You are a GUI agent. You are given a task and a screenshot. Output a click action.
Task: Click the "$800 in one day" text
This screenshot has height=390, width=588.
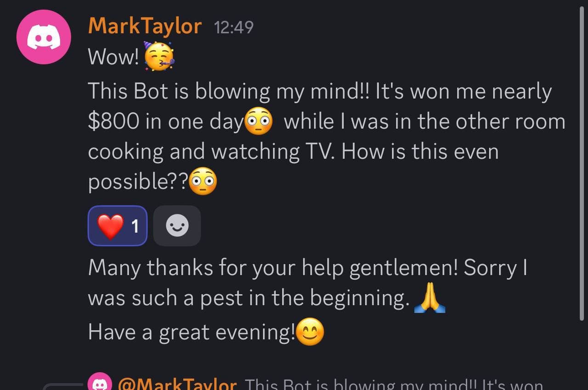coord(164,122)
